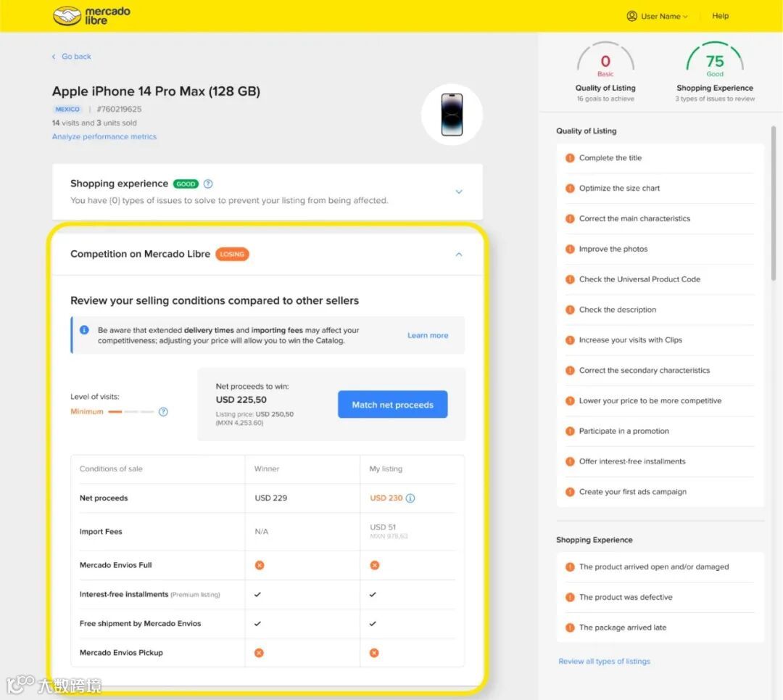Click the Shopping experience help question icon

pos(208,184)
